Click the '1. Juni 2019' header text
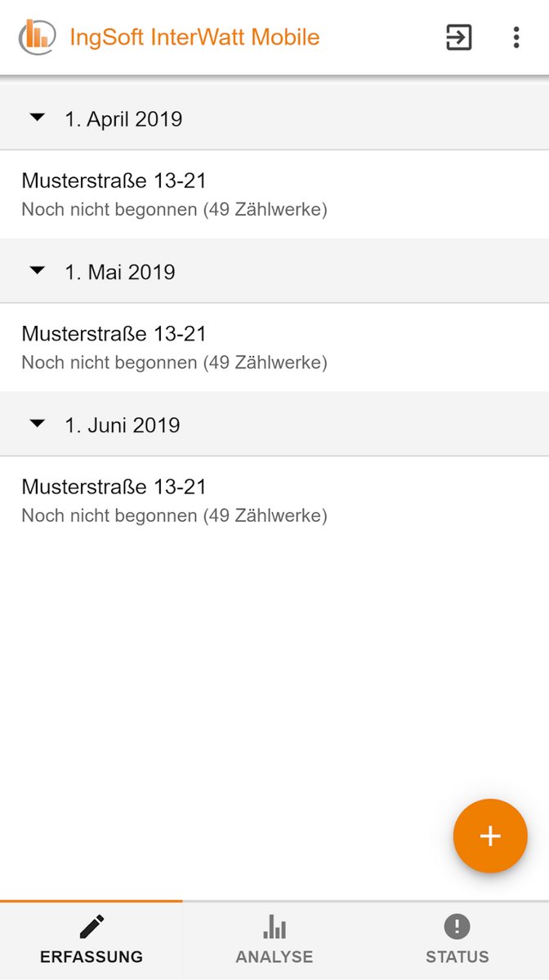549x980 pixels. click(123, 425)
